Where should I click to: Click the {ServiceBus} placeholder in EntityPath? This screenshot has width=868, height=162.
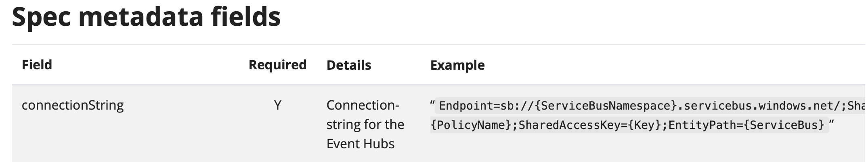point(784,125)
